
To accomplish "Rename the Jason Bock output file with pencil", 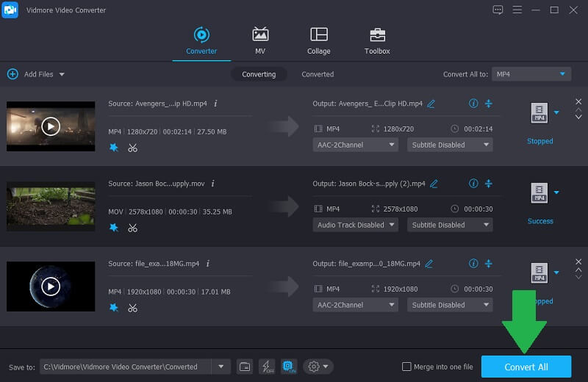I will click(x=434, y=184).
